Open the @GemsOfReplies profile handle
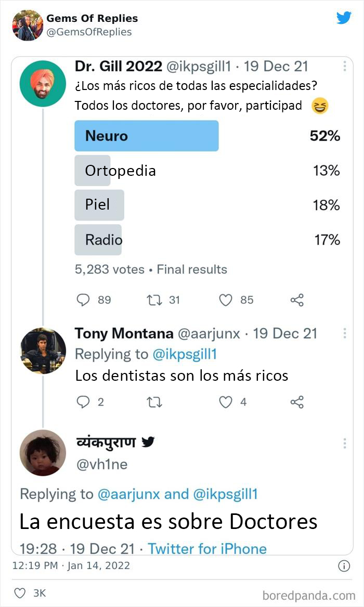This screenshot has height=607, width=364. coord(89,32)
